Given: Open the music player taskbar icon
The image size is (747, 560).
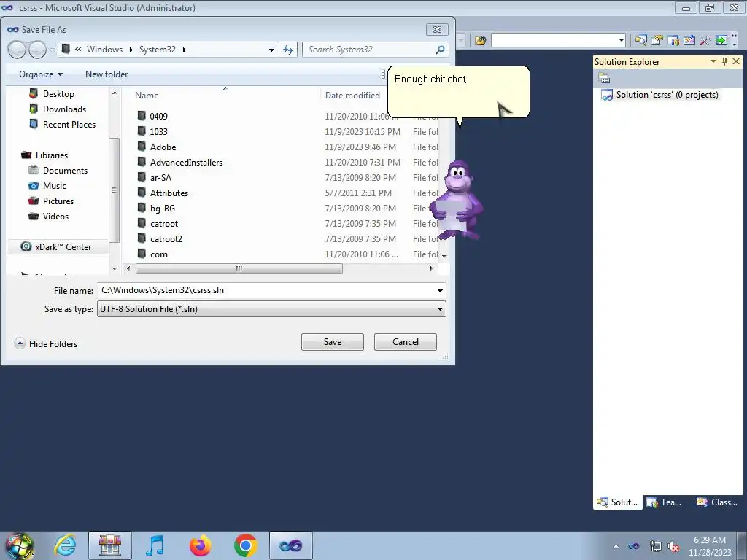Looking at the screenshot, I should tap(155, 545).
